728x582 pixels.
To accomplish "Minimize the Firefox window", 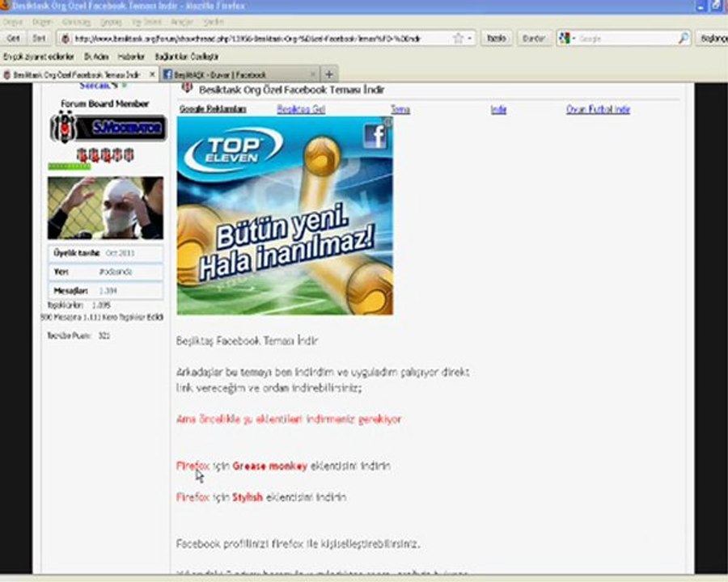I will (700, 6).
